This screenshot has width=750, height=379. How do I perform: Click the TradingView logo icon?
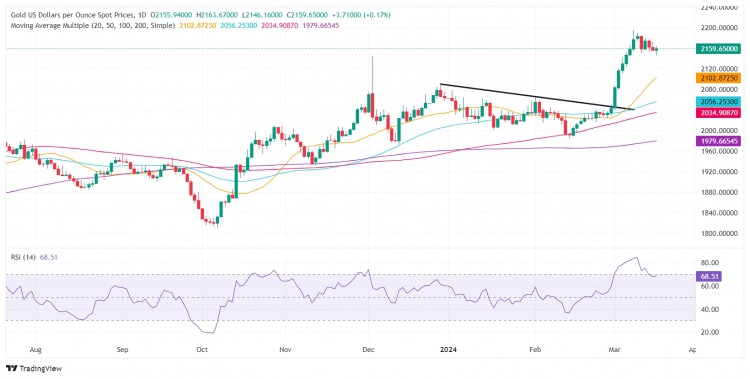click(12, 368)
